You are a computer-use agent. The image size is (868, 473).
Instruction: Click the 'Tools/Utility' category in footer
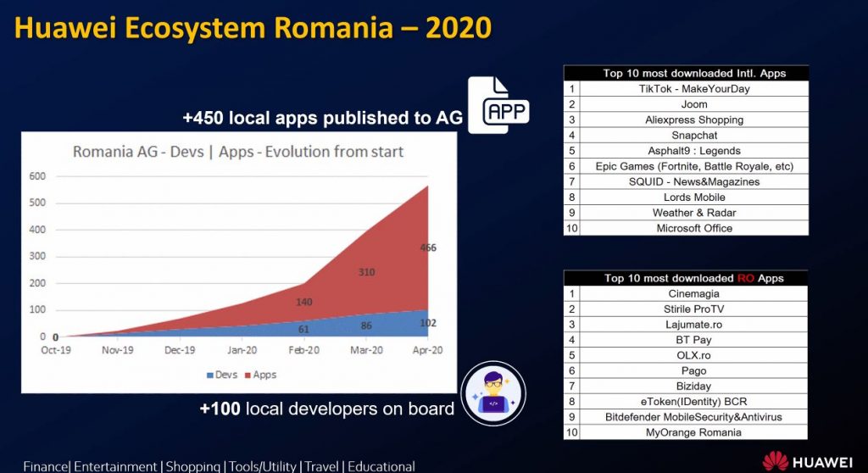[263, 466]
